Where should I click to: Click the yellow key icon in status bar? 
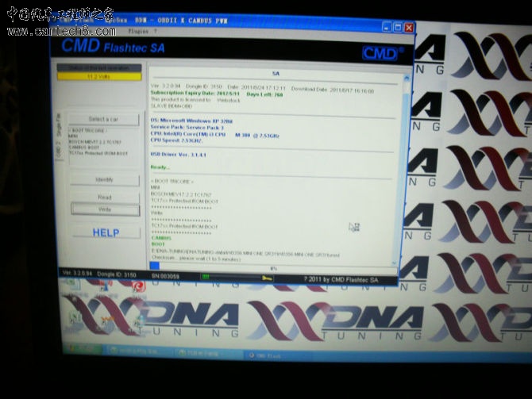pos(267,278)
